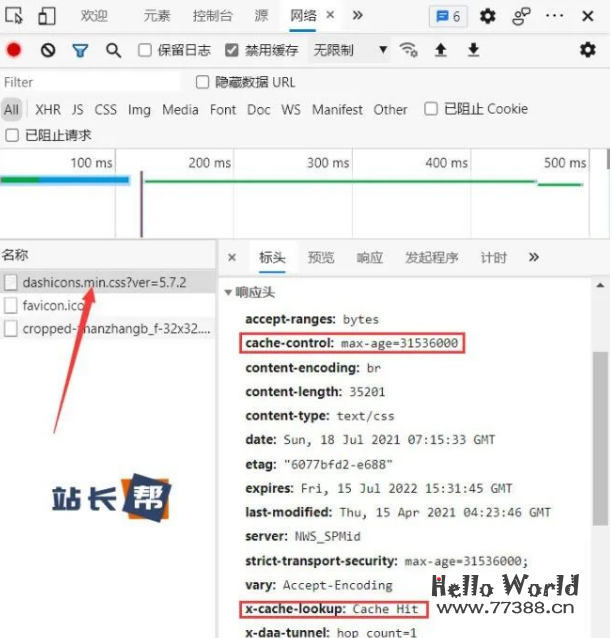Click the feedback/people icon
The image size is (612, 638).
click(x=521, y=16)
